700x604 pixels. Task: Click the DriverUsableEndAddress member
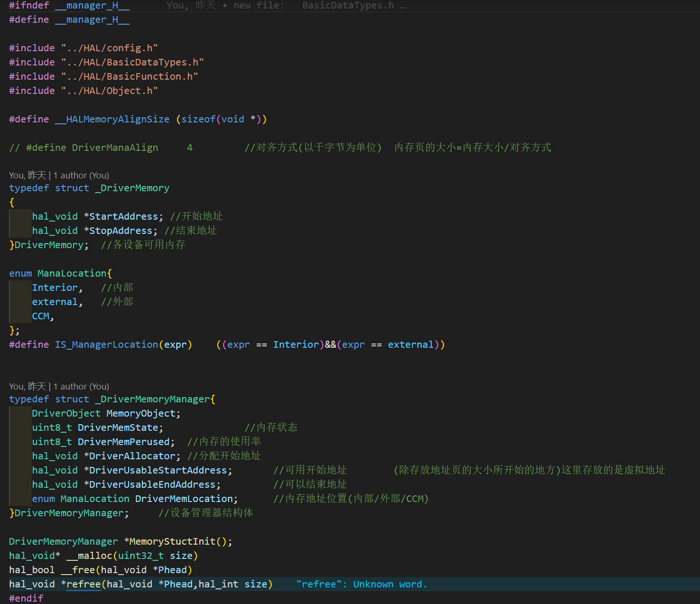coord(152,484)
